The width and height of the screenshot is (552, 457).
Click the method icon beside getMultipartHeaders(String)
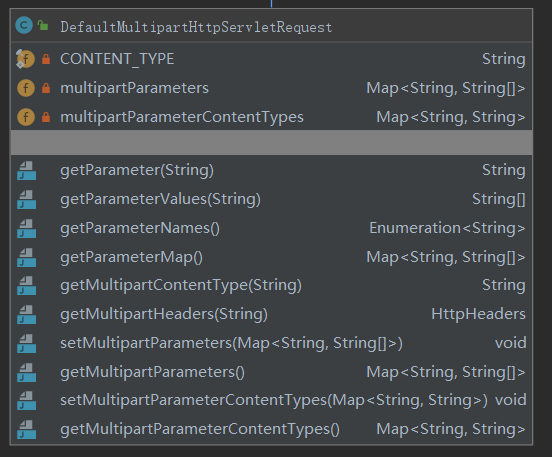click(x=27, y=314)
